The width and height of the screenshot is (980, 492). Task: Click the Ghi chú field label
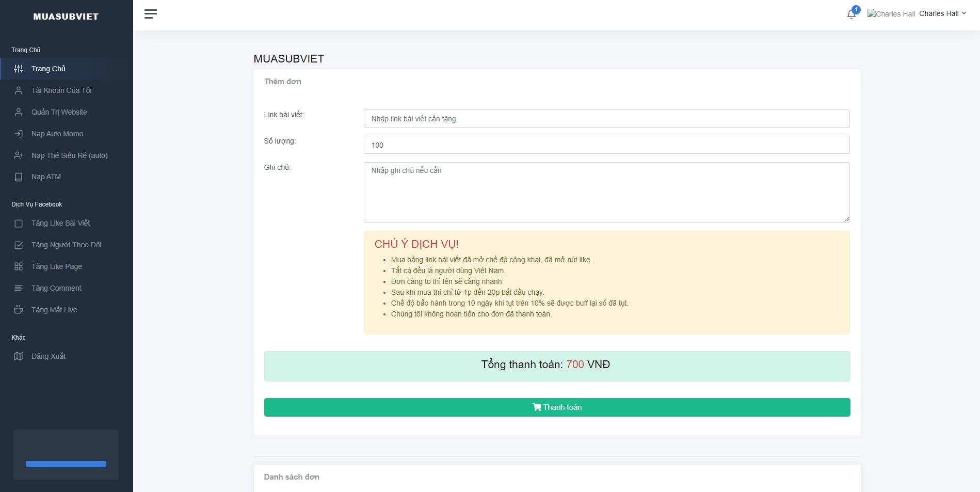[x=277, y=167]
